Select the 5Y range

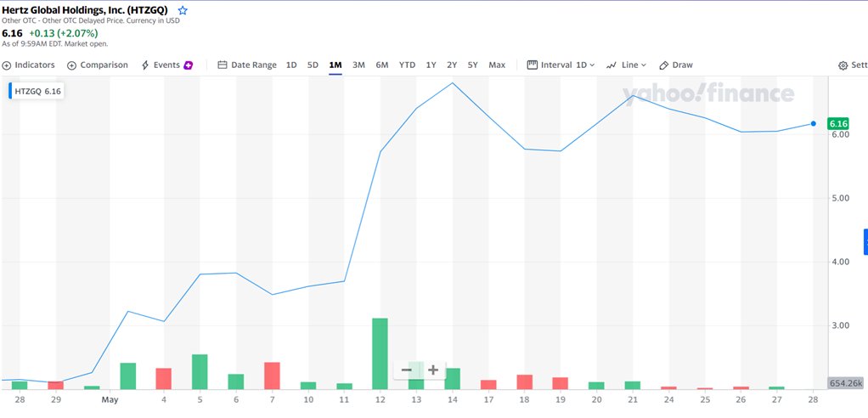click(473, 65)
